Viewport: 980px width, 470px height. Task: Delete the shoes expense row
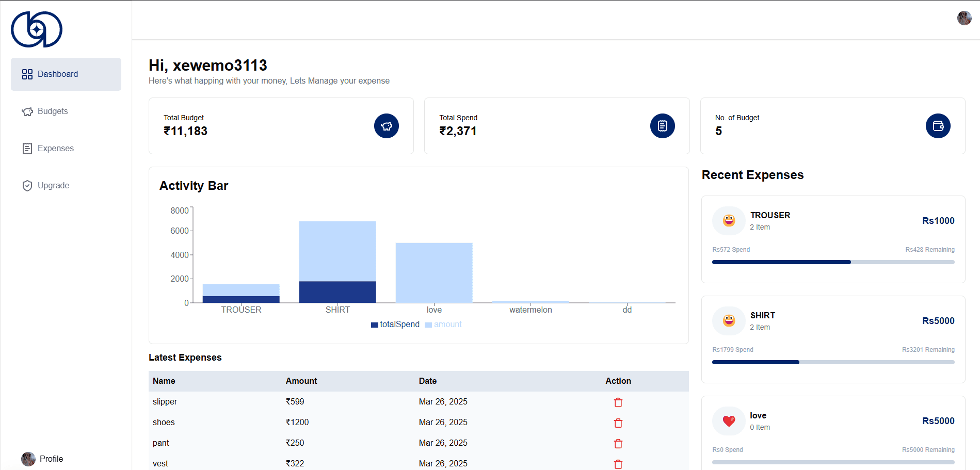tap(618, 423)
